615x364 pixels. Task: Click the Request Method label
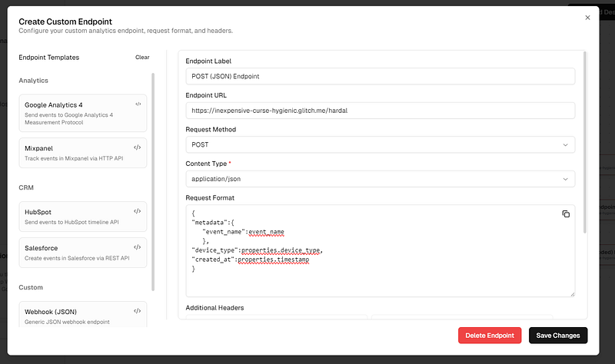pos(211,129)
